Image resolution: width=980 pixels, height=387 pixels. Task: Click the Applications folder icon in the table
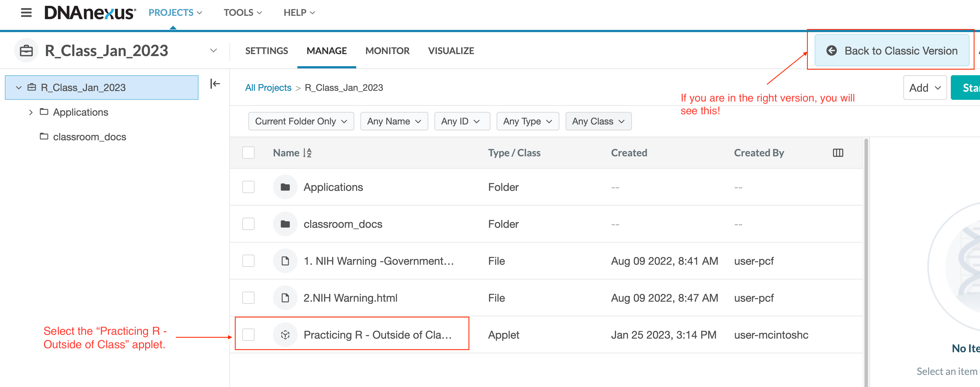(x=285, y=187)
